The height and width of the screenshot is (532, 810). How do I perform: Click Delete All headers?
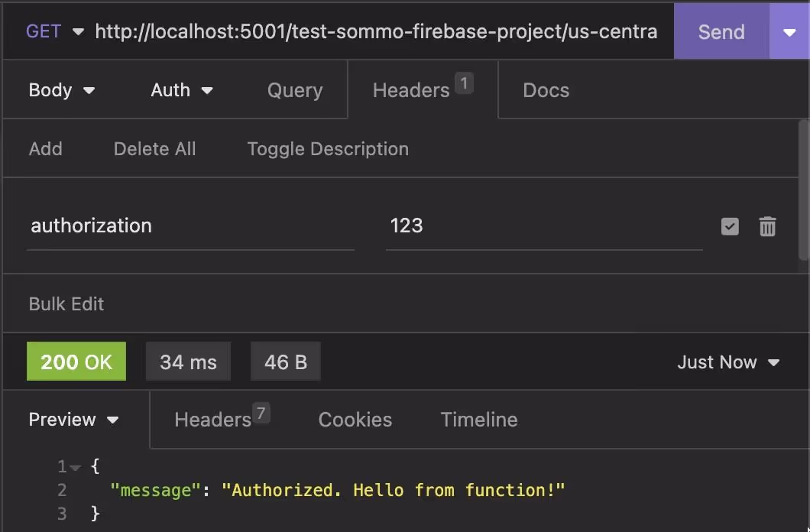tap(154, 149)
